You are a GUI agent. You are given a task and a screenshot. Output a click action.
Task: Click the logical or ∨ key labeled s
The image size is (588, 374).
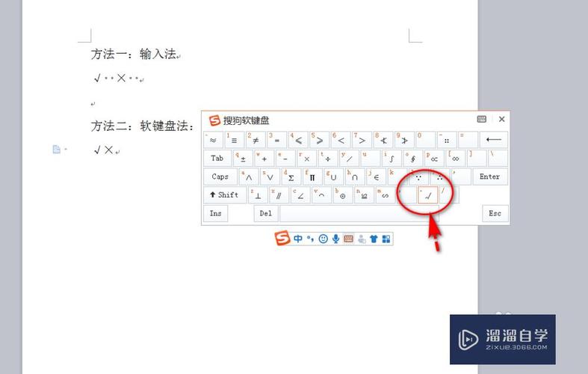[270, 177]
